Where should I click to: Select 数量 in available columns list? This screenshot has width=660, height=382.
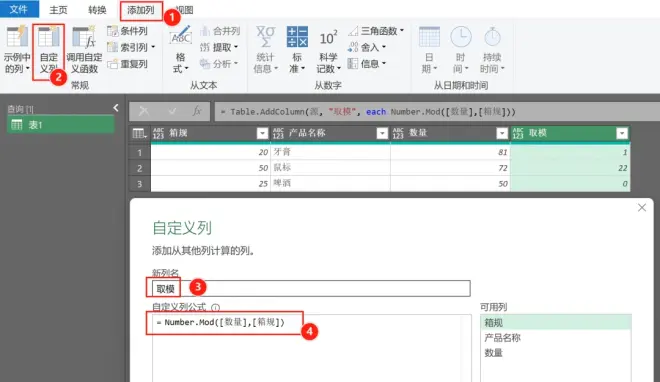(x=556, y=353)
